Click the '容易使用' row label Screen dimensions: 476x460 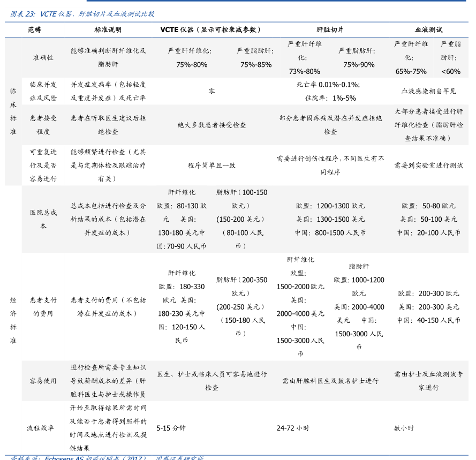(43, 381)
